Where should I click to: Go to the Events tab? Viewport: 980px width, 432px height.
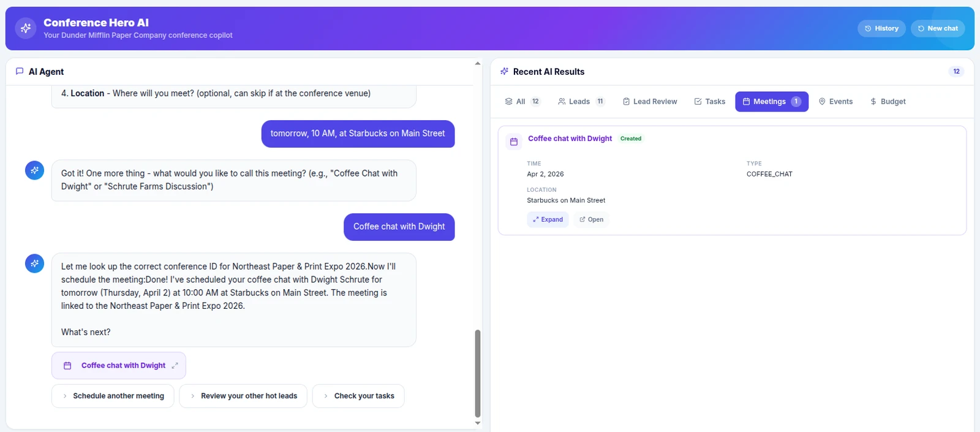pyautogui.click(x=835, y=102)
